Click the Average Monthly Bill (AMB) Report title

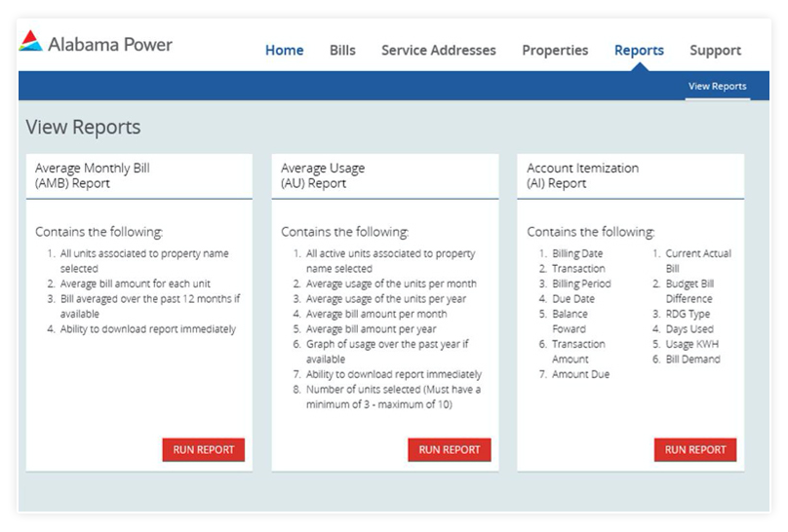[x=93, y=175]
